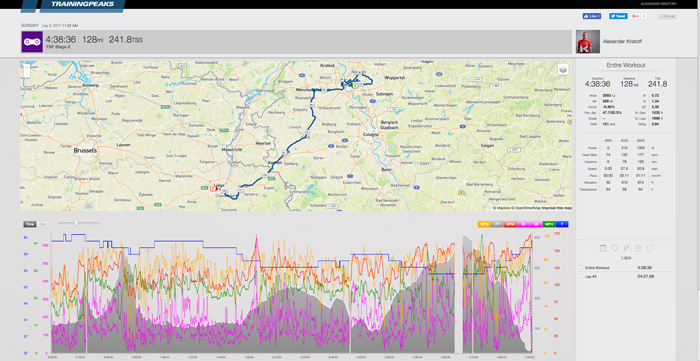Open the map layers selector icon
Image resolution: width=700 pixels, height=361 pixels.
pos(563,70)
